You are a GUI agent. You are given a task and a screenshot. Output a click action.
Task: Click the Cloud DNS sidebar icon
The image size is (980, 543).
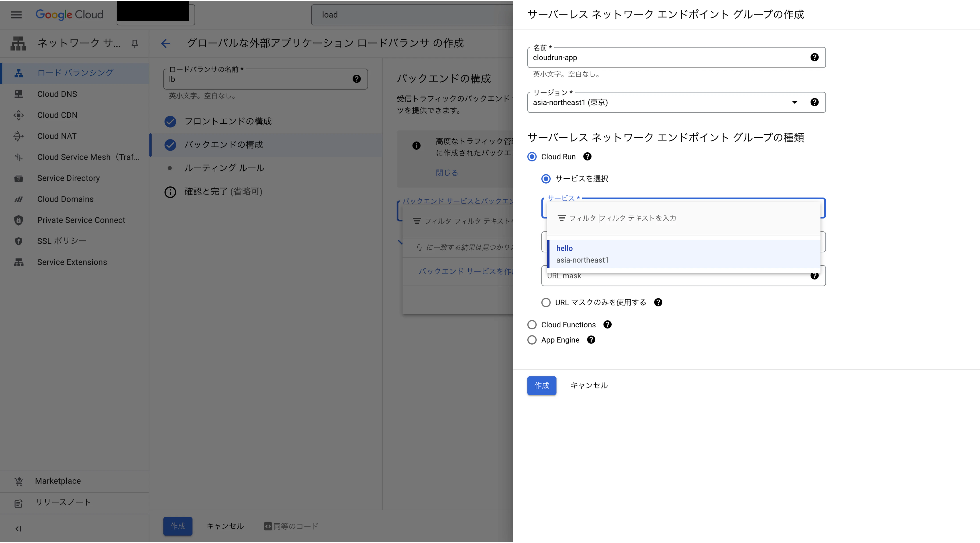pyautogui.click(x=19, y=94)
